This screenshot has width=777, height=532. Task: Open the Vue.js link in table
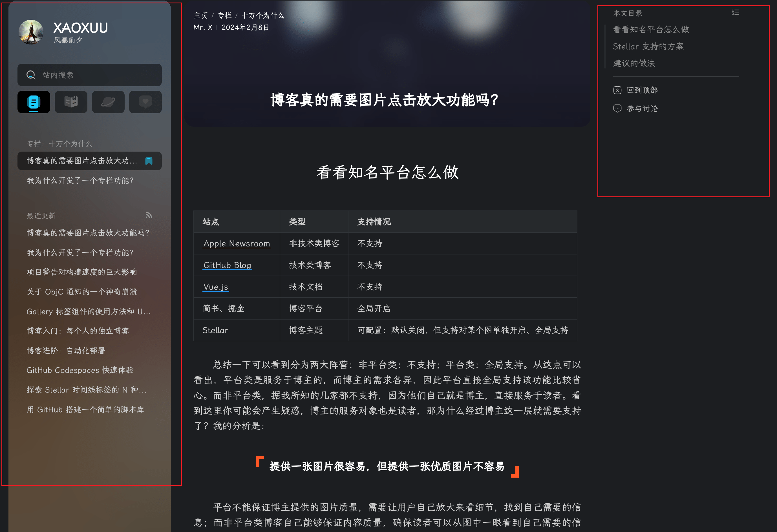coord(215,287)
